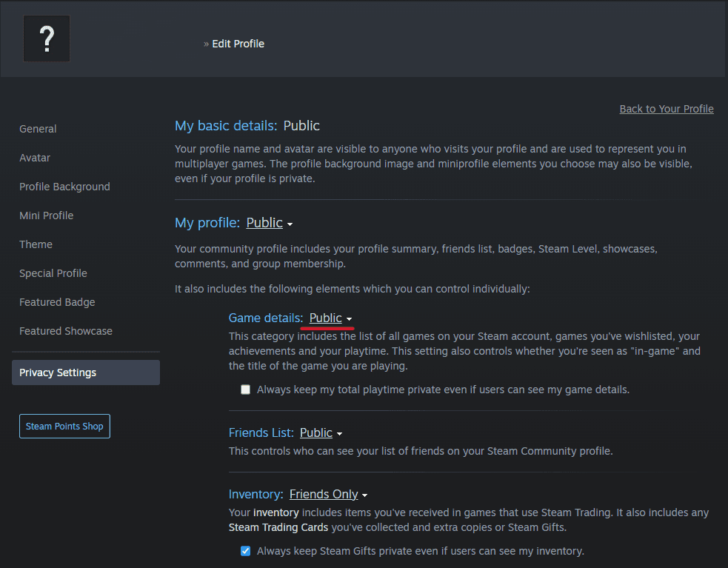This screenshot has width=728, height=568.
Task: Select Mini Profile in sidebar
Action: [47, 215]
